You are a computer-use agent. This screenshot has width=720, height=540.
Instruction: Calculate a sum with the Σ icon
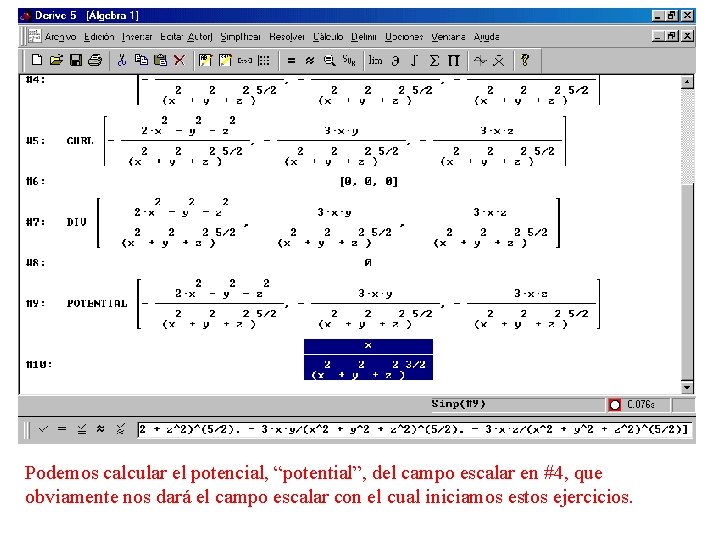[434, 60]
